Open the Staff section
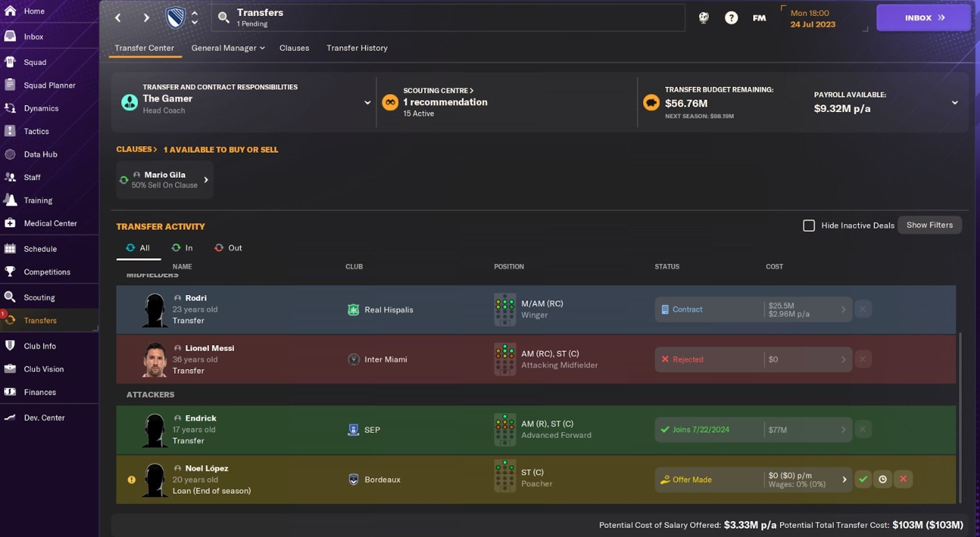This screenshot has width=980, height=537. click(32, 177)
